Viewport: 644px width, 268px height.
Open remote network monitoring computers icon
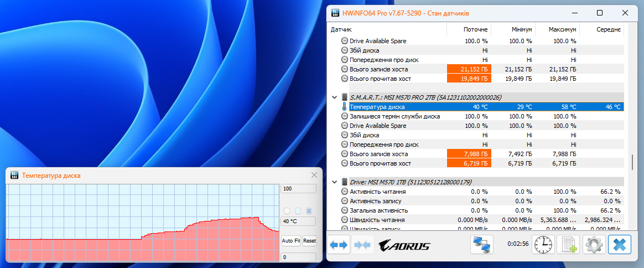click(481, 245)
